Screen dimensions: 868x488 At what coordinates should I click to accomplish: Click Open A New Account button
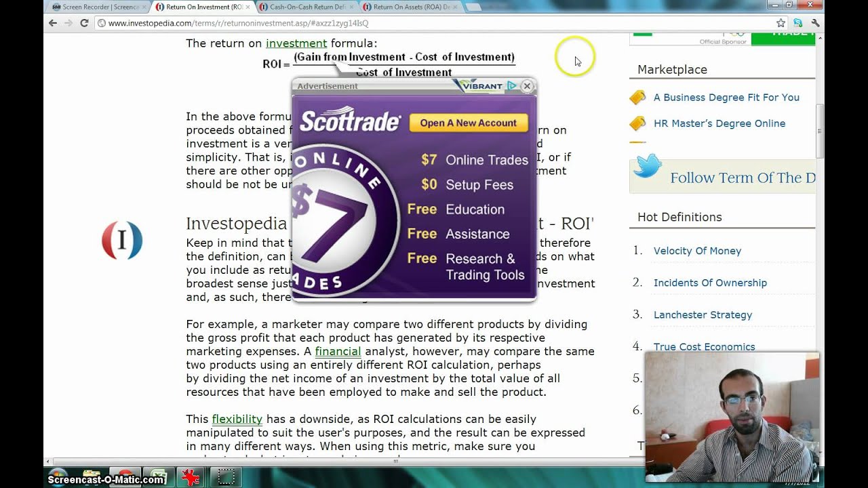pyautogui.click(x=469, y=123)
